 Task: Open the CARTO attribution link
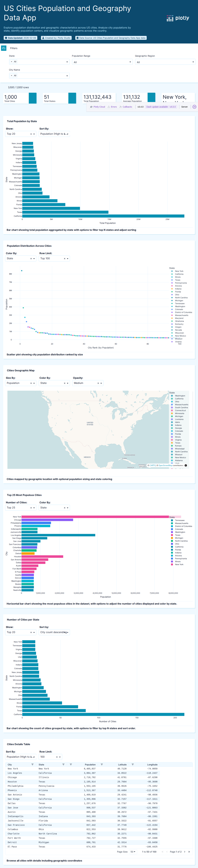tap(153, 465)
